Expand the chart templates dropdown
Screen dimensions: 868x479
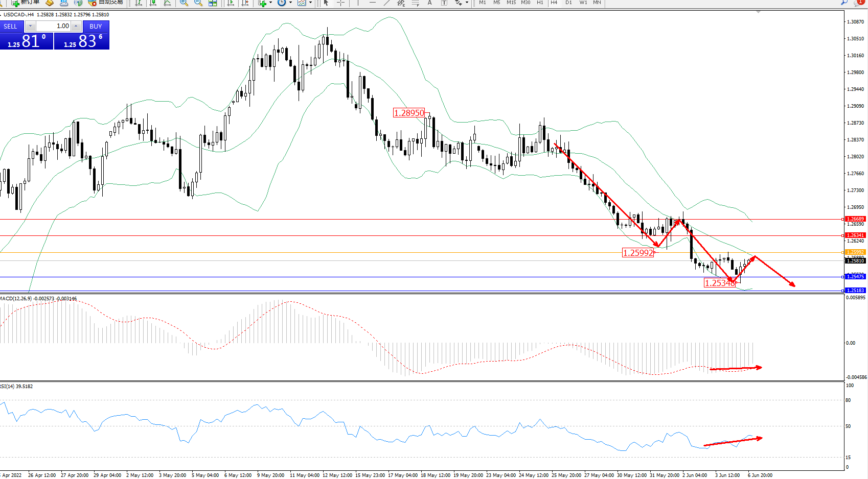coord(310,3)
